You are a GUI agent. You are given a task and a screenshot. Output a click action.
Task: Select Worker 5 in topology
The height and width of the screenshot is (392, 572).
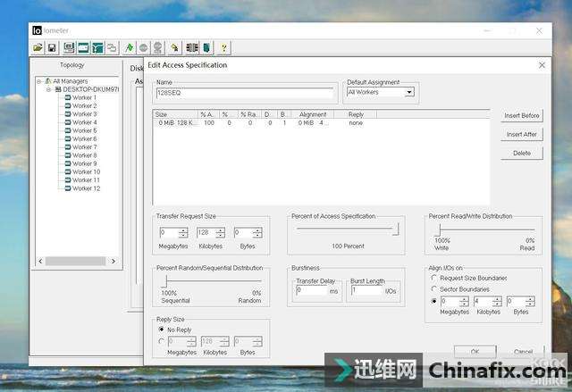(84, 130)
